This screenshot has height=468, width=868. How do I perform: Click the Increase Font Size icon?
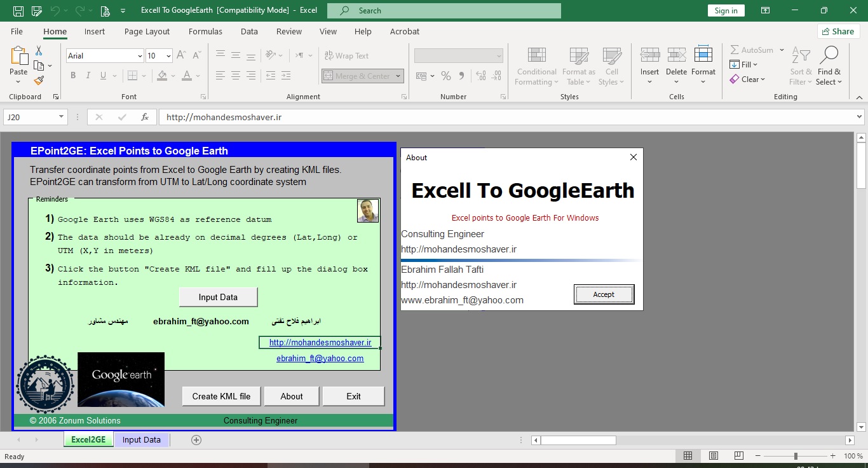click(x=181, y=56)
